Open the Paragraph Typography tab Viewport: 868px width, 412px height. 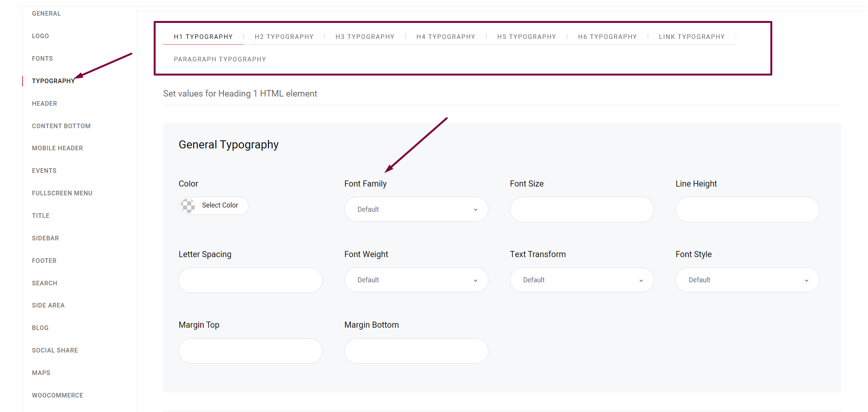[220, 59]
